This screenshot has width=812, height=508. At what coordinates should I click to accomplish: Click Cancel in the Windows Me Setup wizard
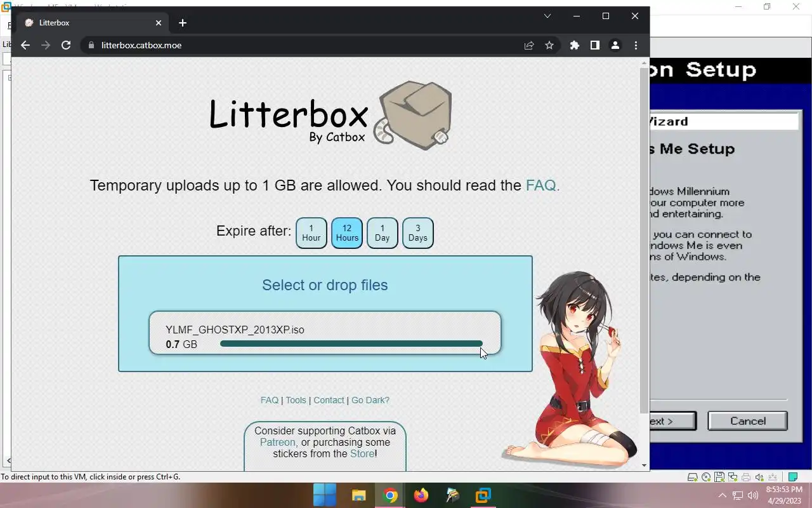pos(747,421)
